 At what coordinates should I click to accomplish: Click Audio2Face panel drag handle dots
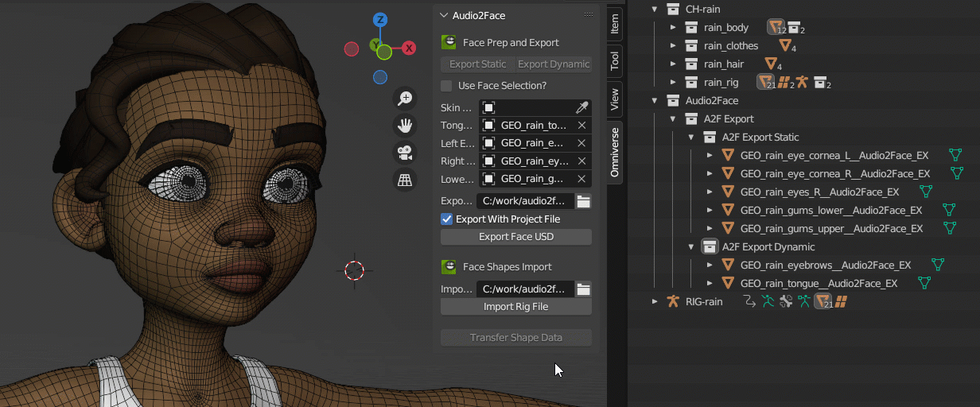[589, 15]
